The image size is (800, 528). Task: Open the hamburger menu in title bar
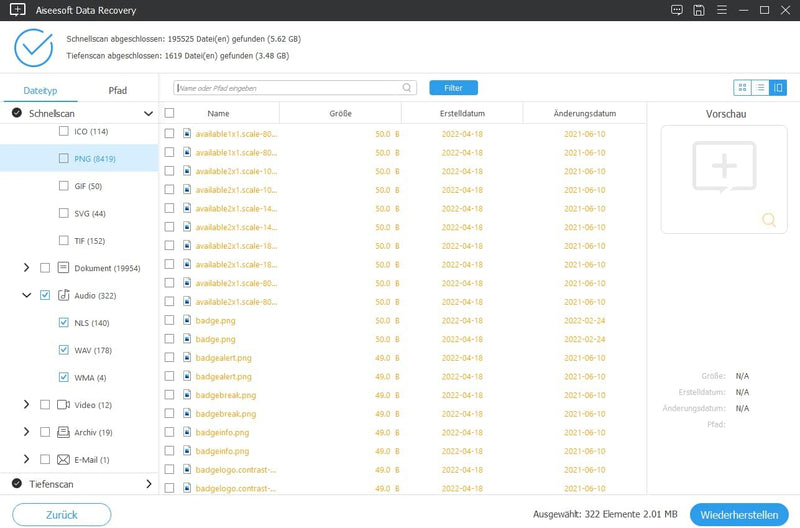coord(720,10)
